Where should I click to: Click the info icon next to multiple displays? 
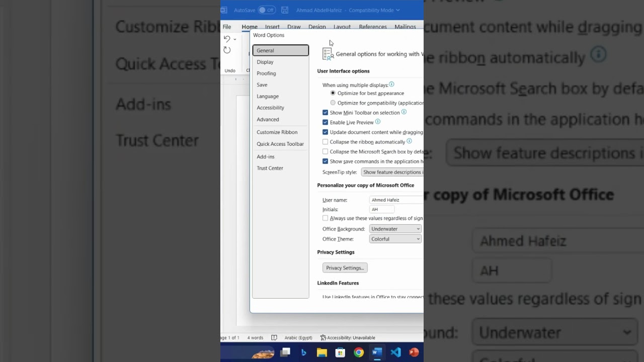point(391,84)
